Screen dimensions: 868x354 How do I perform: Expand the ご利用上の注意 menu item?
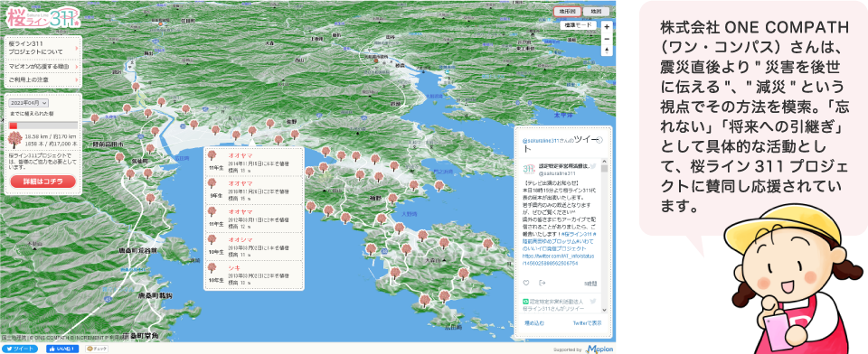pos(43,80)
